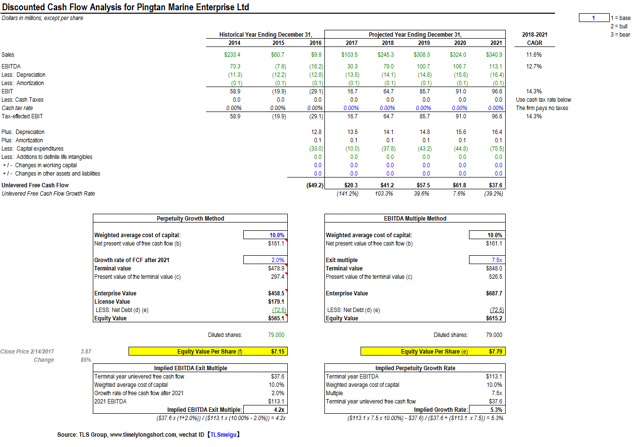Click the EBITDA Multiple Method header
The height and width of the screenshot is (447, 640).
[415, 218]
